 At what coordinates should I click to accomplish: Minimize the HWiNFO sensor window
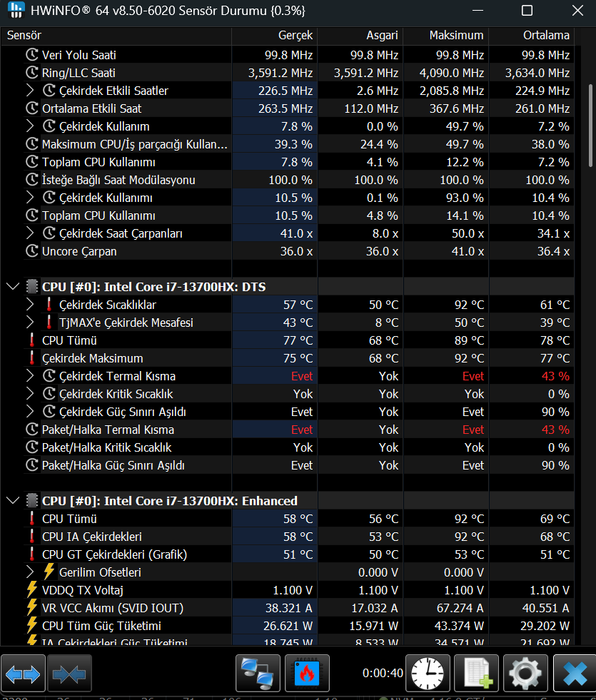[x=478, y=10]
